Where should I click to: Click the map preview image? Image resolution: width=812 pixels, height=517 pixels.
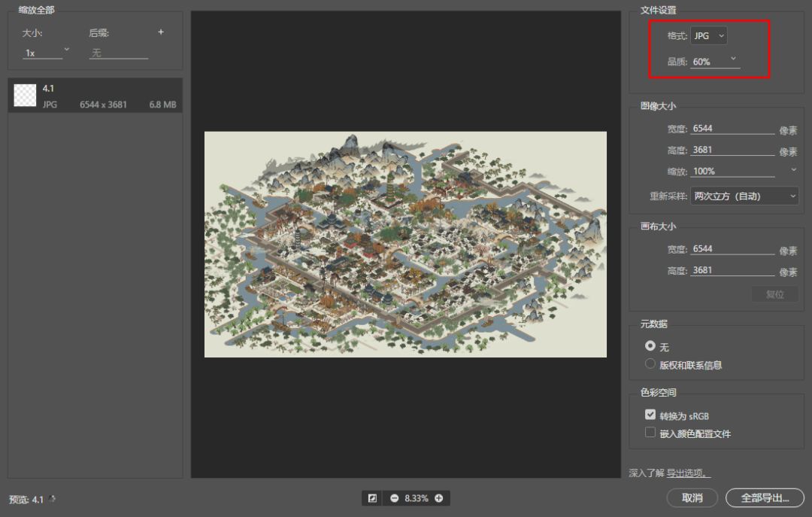[x=405, y=245]
